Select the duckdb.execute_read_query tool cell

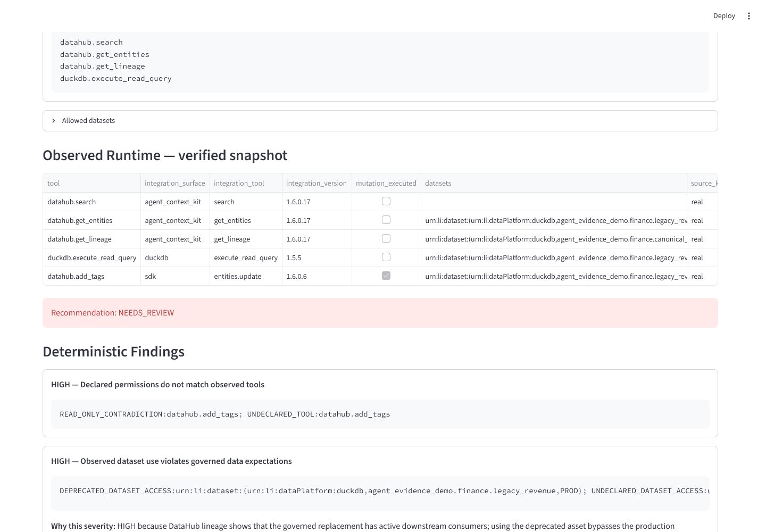pyautogui.click(x=91, y=257)
